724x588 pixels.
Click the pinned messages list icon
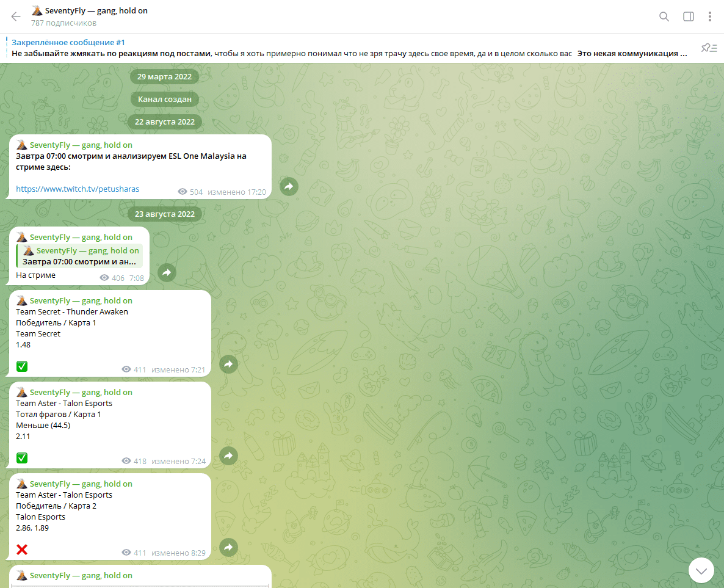pos(708,48)
